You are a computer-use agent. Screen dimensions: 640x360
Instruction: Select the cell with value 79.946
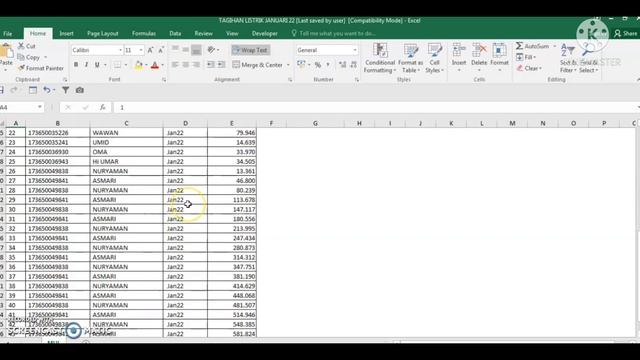click(x=232, y=133)
